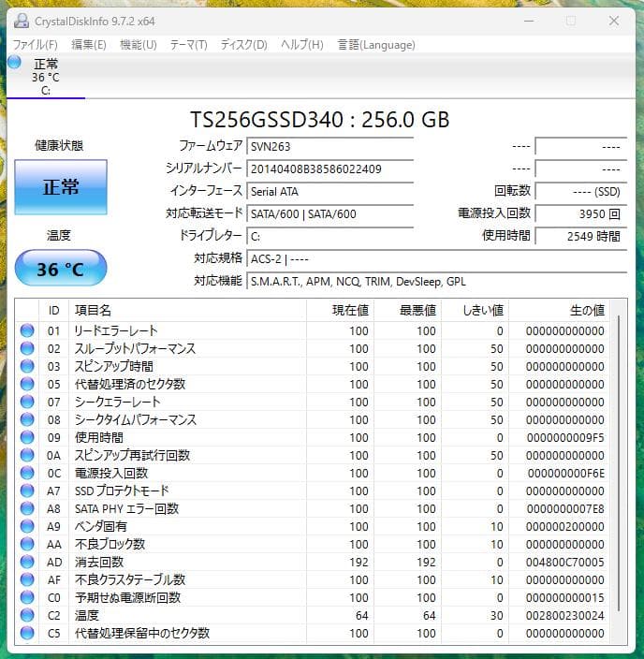
Task: Click the 対応機能 field S.M.A.R.T., APM, NCQ
Action: pyautogui.click(x=437, y=282)
